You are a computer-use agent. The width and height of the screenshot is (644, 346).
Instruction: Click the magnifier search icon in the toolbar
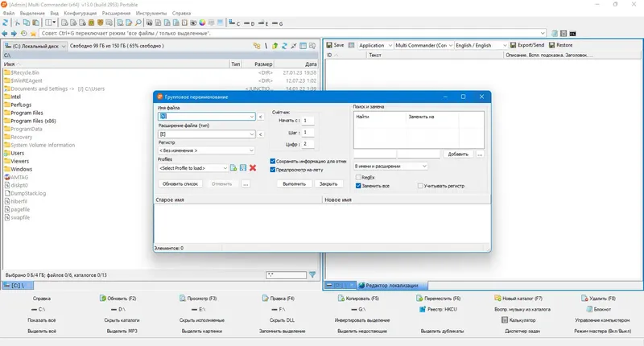(x=138, y=23)
